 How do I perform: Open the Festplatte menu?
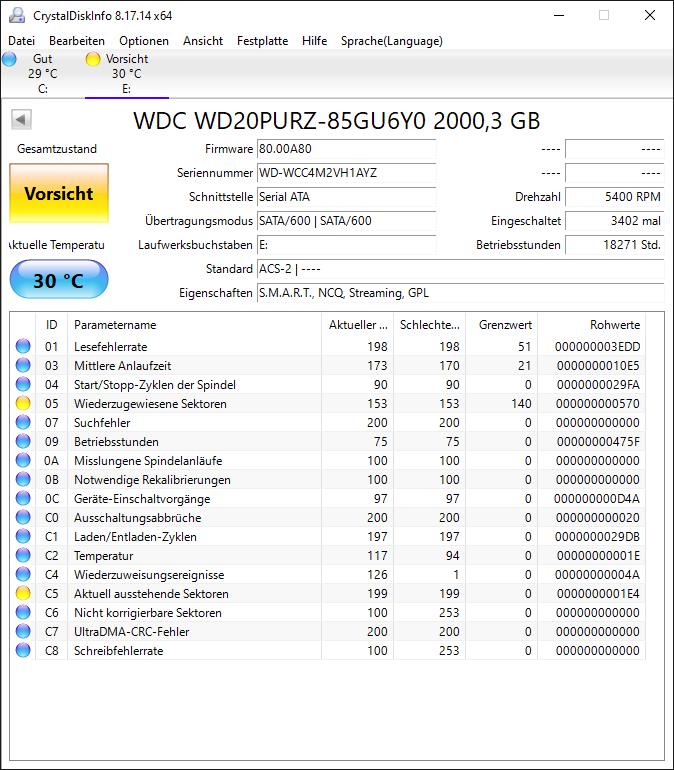pos(262,41)
